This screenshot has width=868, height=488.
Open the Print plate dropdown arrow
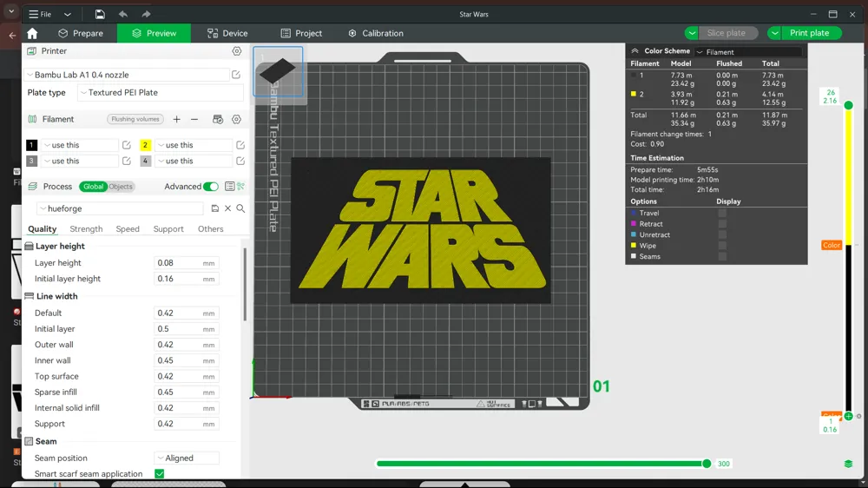(775, 33)
